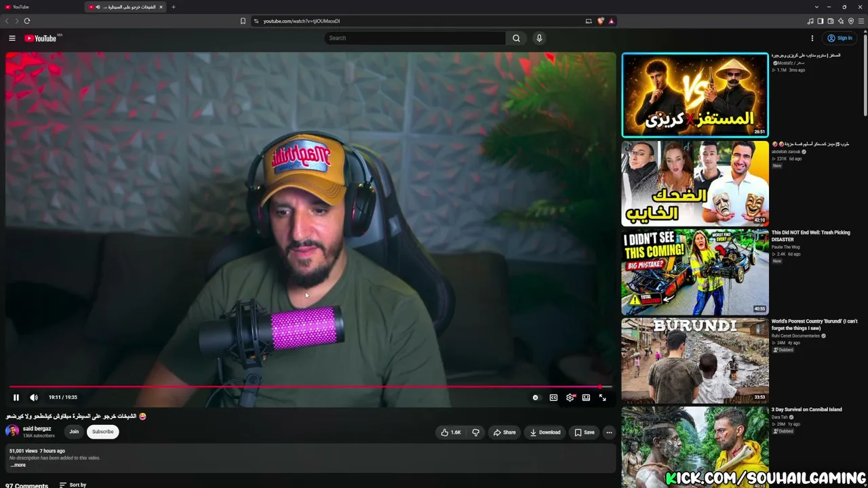
Task: Mute the video with the speaker icon
Action: 34,397
